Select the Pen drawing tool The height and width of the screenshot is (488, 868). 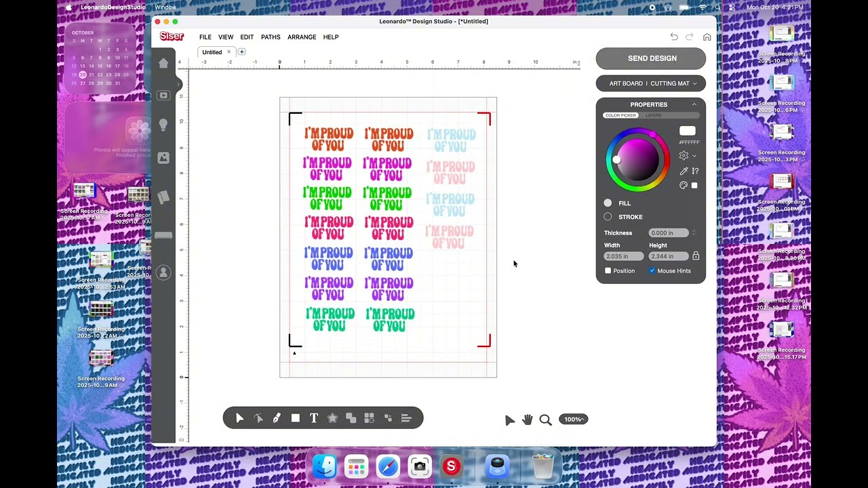277,418
